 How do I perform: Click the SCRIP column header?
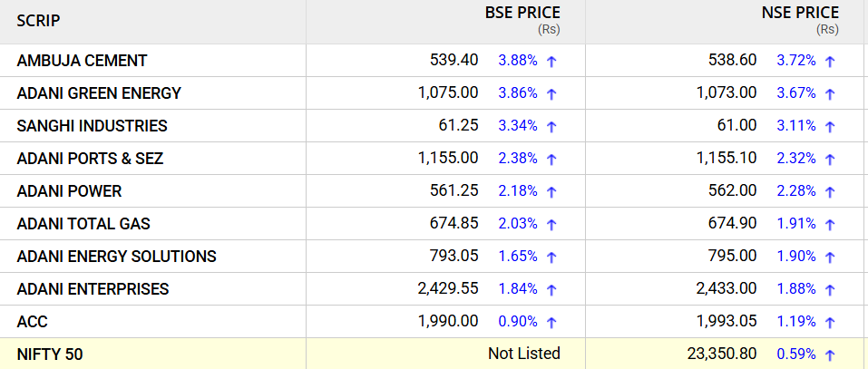click(38, 21)
